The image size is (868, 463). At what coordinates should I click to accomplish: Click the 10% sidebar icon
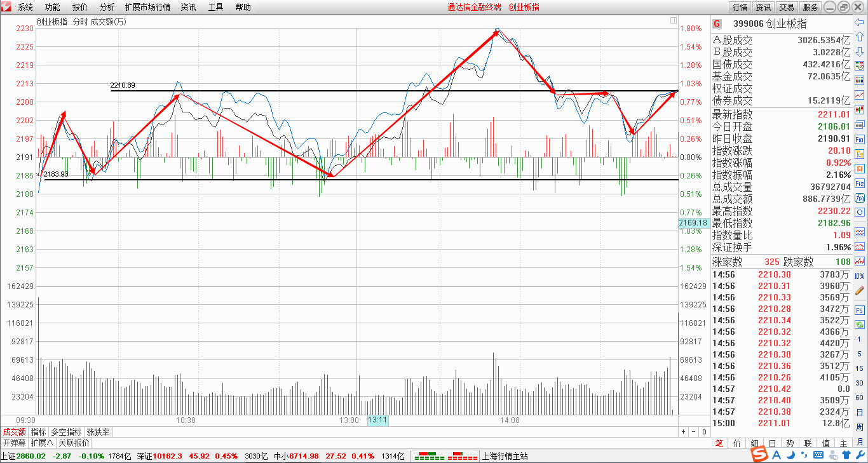pos(859,276)
